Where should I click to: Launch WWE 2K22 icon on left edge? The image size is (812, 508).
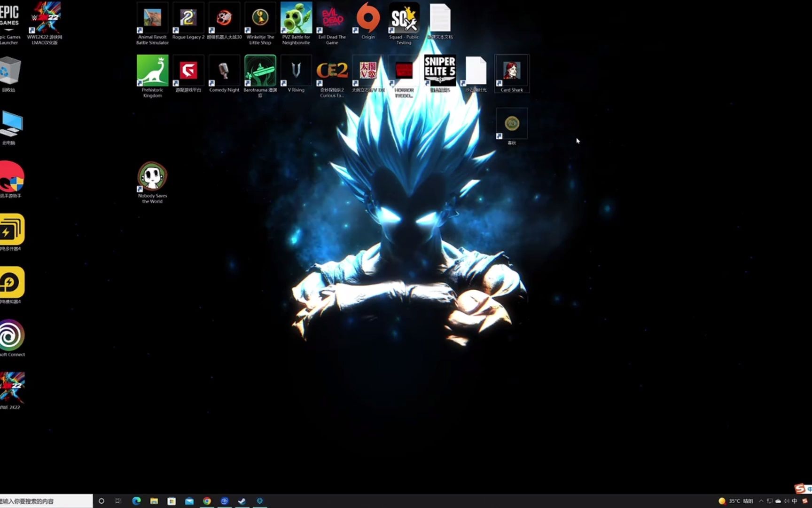point(12,391)
